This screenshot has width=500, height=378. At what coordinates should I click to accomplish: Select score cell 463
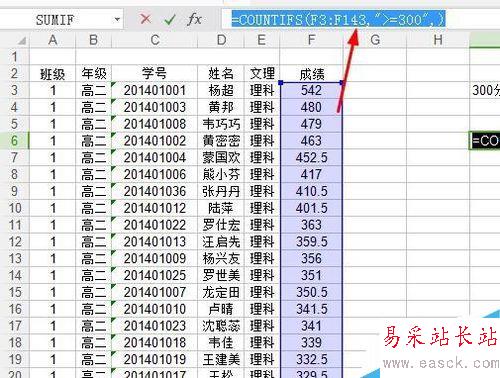point(311,141)
